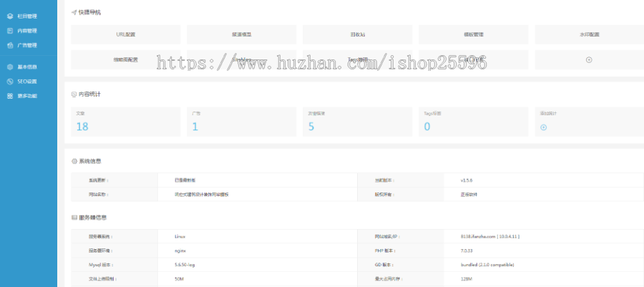Click the GD version bundled value
644x287 pixels.
487,265
